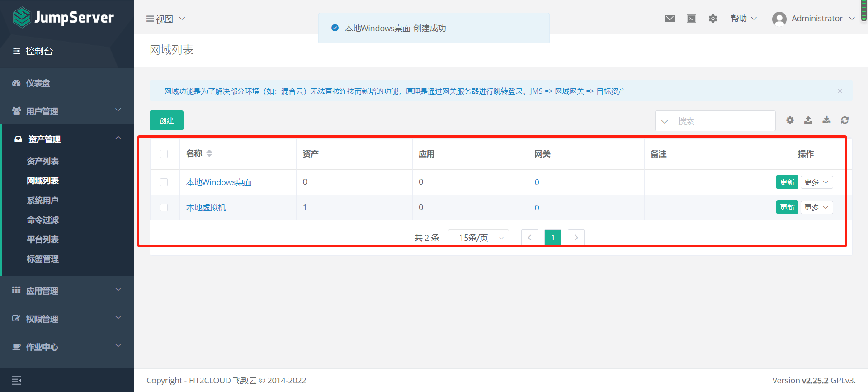Viewport: 868px width, 392px height.
Task: Refresh the domain list table
Action: [844, 120]
